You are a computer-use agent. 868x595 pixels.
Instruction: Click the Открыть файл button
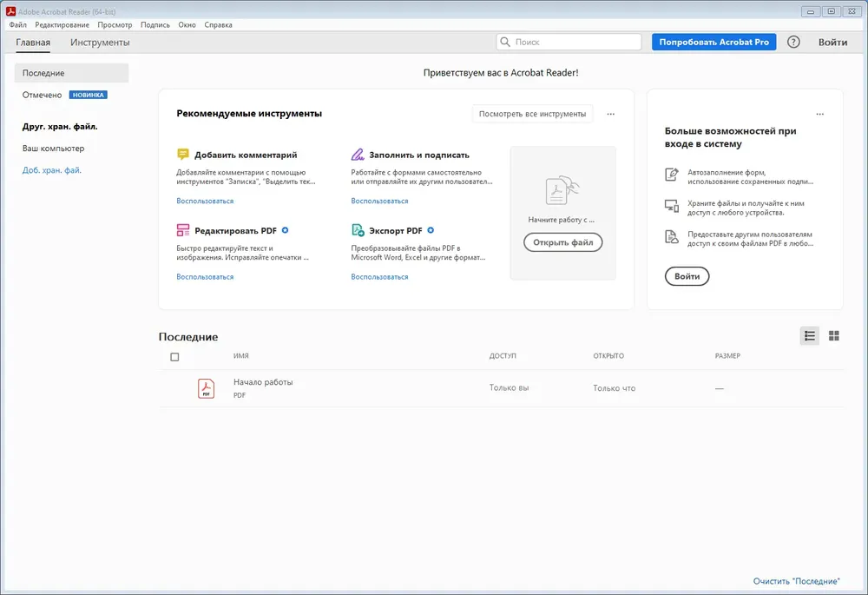[563, 242]
